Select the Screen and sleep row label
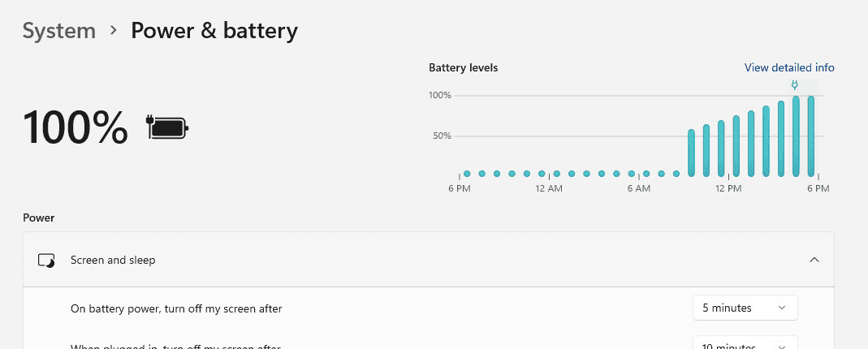Image resolution: width=868 pixels, height=349 pixels. point(113,261)
